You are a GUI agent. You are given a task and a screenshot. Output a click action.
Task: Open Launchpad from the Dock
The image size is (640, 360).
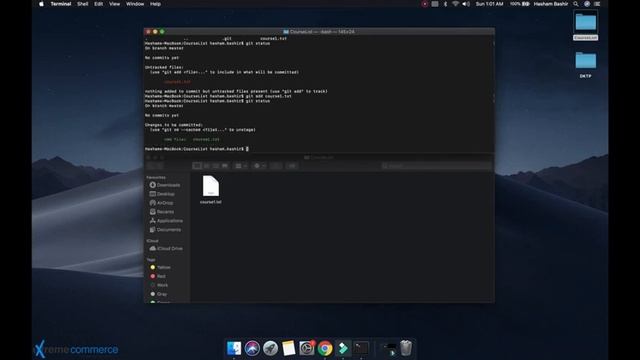(270, 348)
